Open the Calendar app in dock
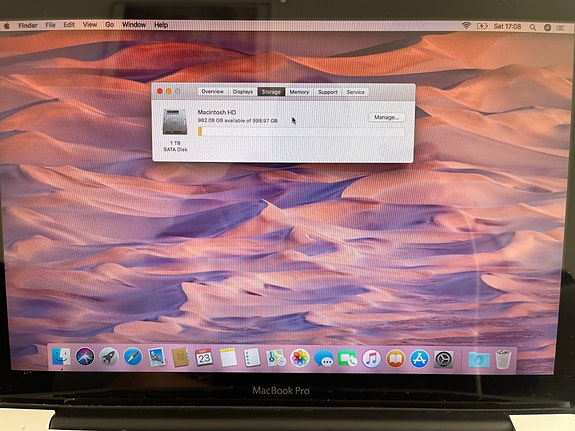Viewport: 575px width, 431px height. pos(204,357)
